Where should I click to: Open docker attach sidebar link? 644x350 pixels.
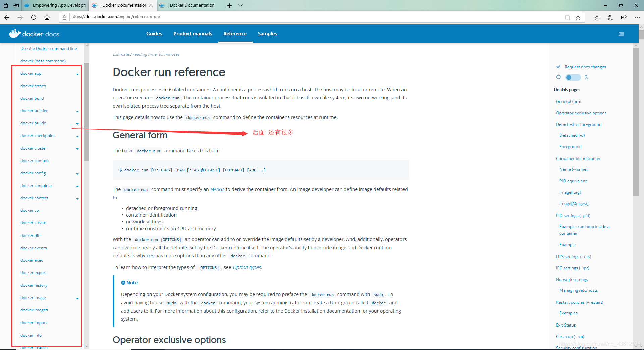[33, 86]
